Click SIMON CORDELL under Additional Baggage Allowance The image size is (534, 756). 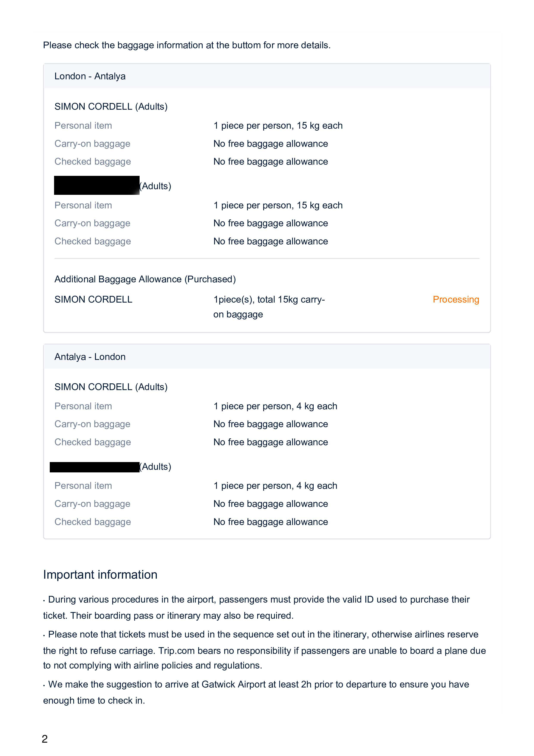coord(93,299)
